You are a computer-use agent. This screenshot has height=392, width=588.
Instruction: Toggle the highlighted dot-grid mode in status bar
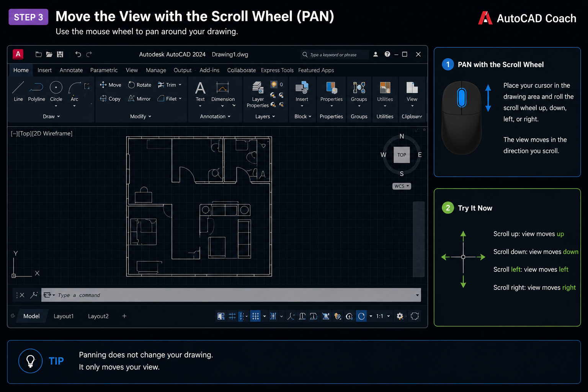255,316
